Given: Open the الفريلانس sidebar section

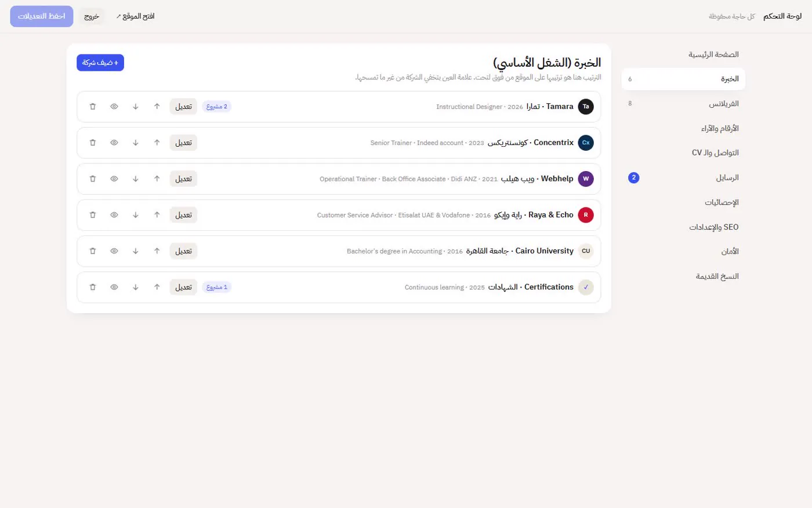Looking at the screenshot, I should point(683,104).
